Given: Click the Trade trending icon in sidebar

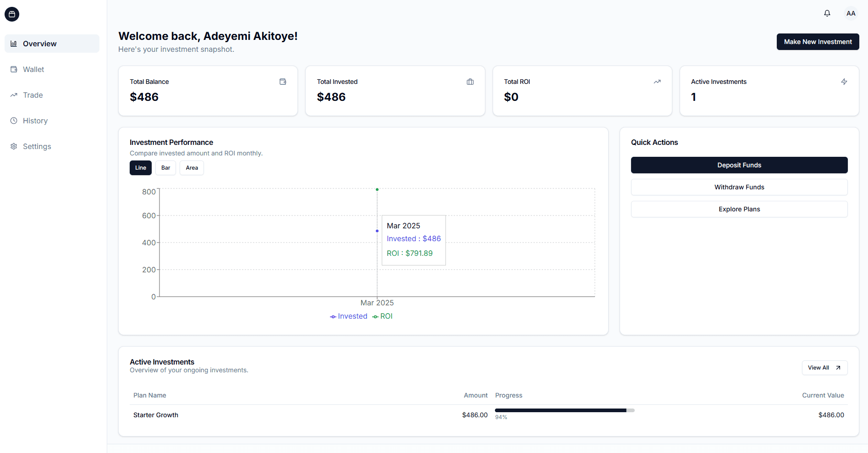Looking at the screenshot, I should tap(14, 95).
